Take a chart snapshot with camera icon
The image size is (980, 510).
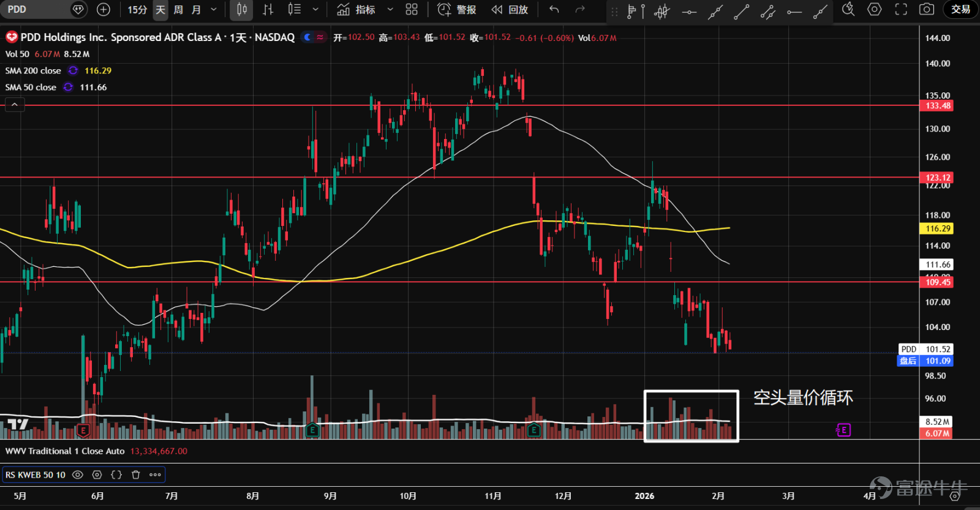[927, 9]
